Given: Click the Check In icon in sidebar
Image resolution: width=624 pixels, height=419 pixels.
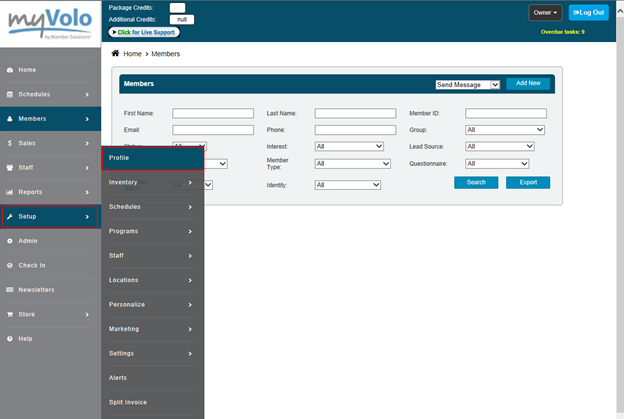Looking at the screenshot, I should (10, 265).
